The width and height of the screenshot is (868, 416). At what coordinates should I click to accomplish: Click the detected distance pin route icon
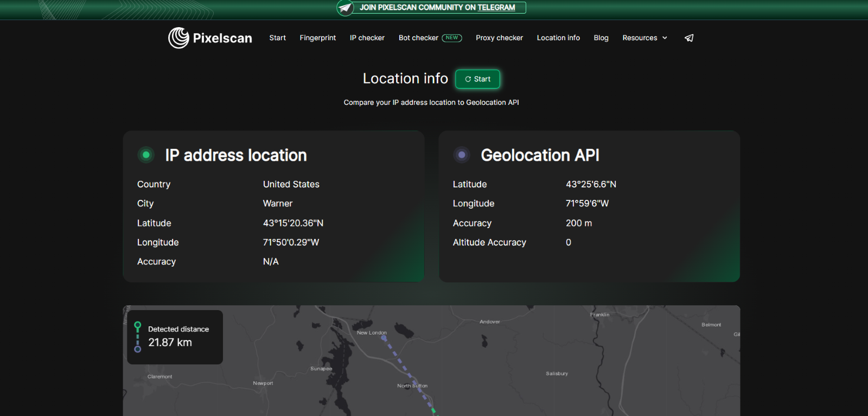point(138,337)
